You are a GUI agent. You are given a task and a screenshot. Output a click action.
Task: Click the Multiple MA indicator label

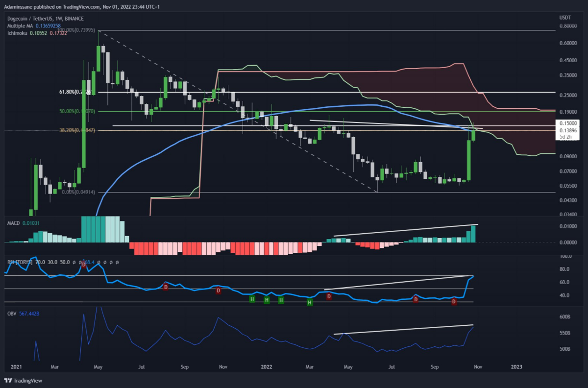click(x=20, y=25)
